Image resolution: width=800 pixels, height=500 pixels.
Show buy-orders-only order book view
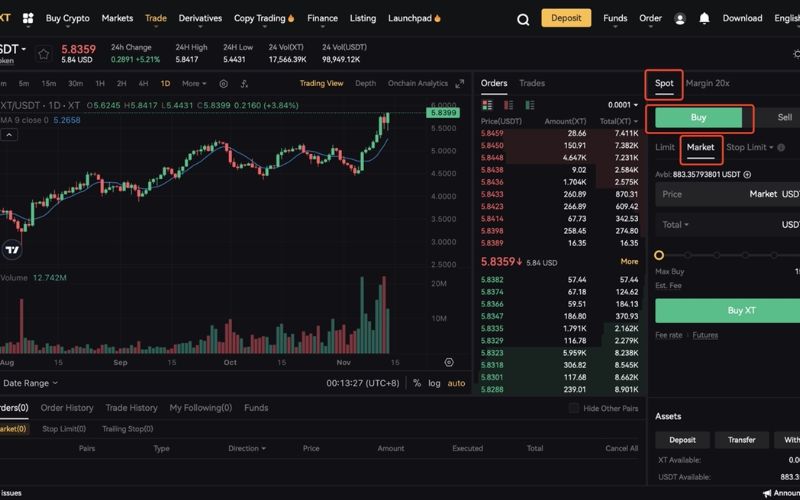click(x=530, y=105)
